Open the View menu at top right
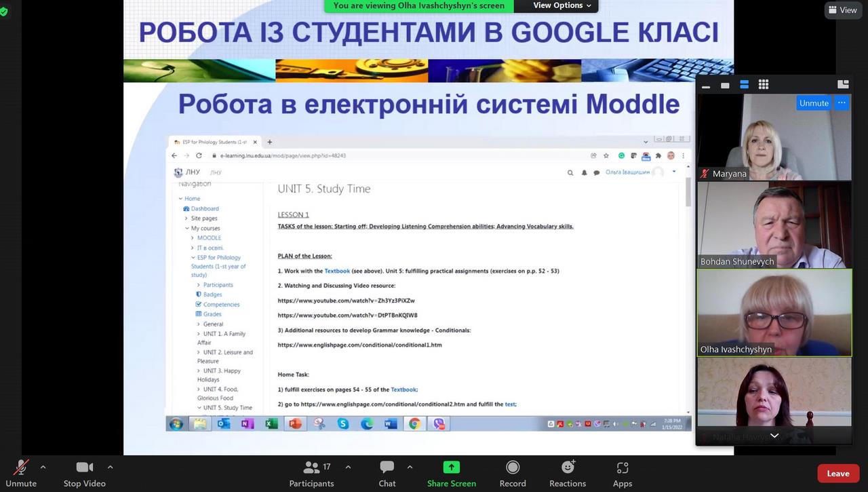 [842, 10]
